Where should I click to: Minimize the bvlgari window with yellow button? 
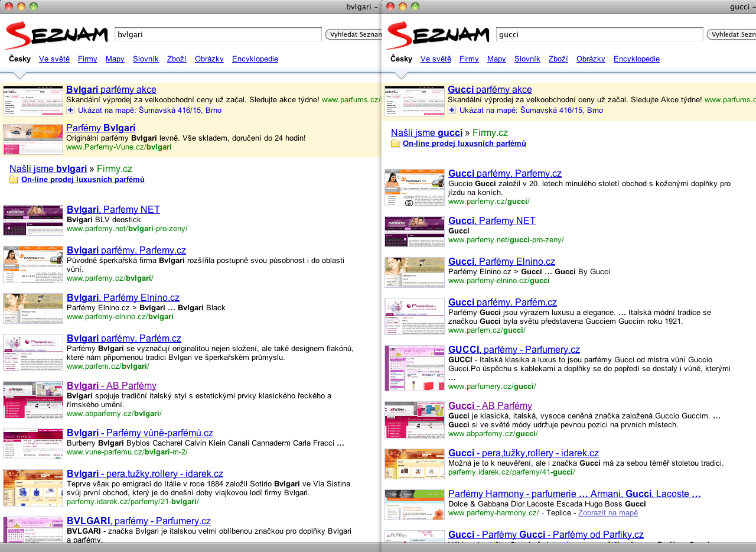tap(21, 7)
